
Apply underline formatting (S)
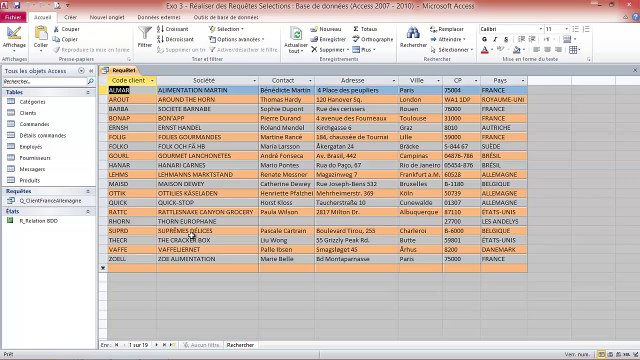pyautogui.click(x=506, y=39)
